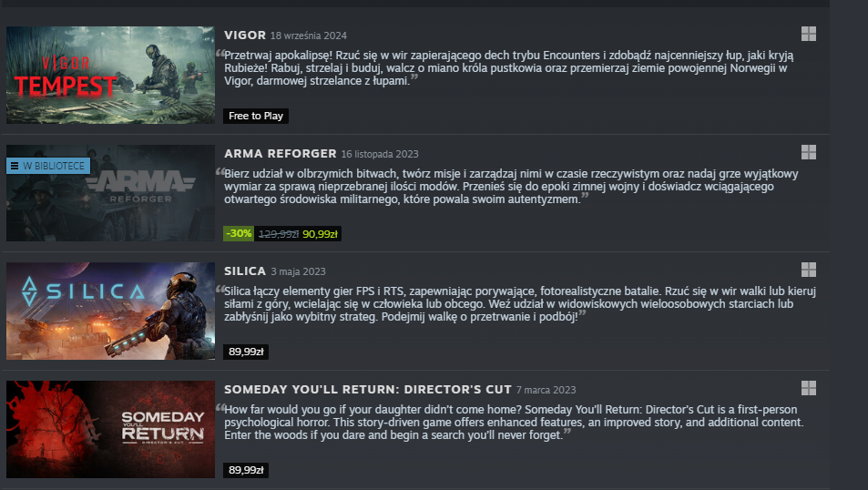
Task: Open the Someday You'll Return capsule image
Action: pos(110,429)
